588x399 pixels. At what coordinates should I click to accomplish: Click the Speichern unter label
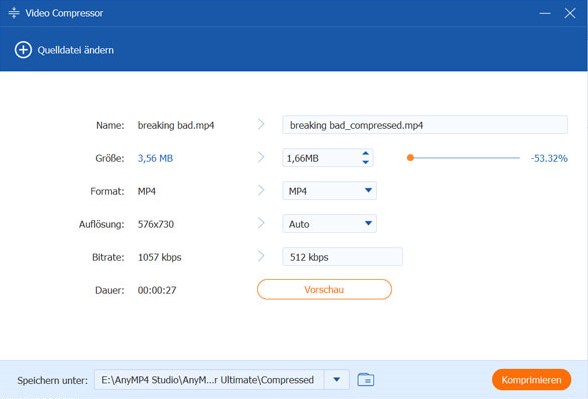[52, 380]
